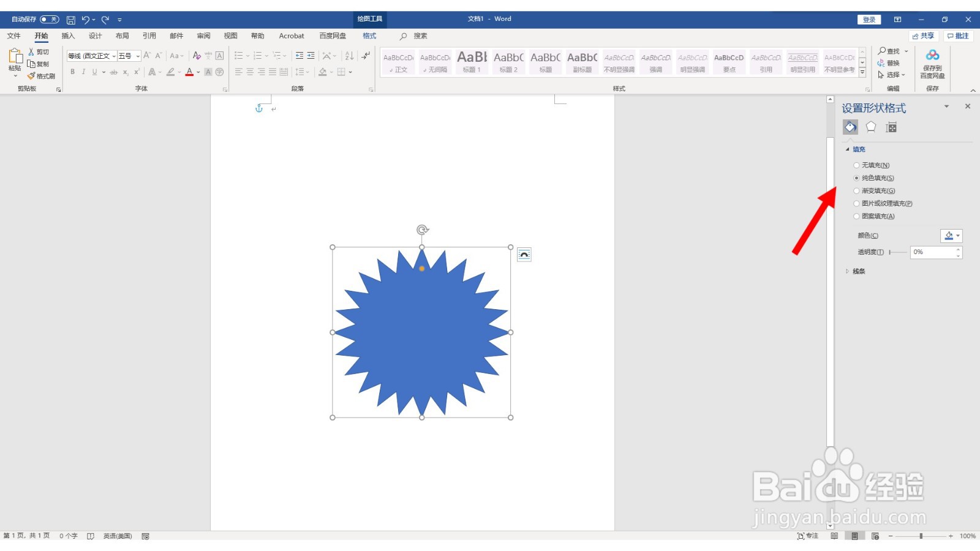Click the increase indent icon
Image resolution: width=980 pixels, height=551 pixels.
pyautogui.click(x=311, y=56)
